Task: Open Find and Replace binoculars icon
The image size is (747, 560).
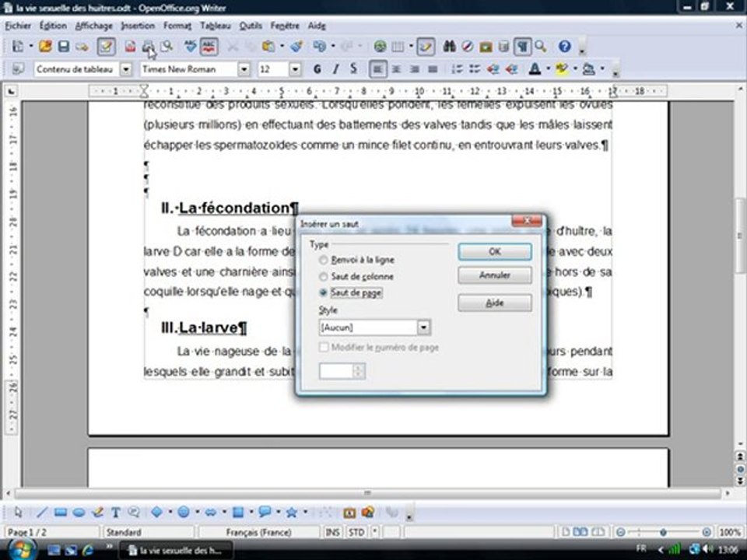Action: pyautogui.click(x=449, y=46)
